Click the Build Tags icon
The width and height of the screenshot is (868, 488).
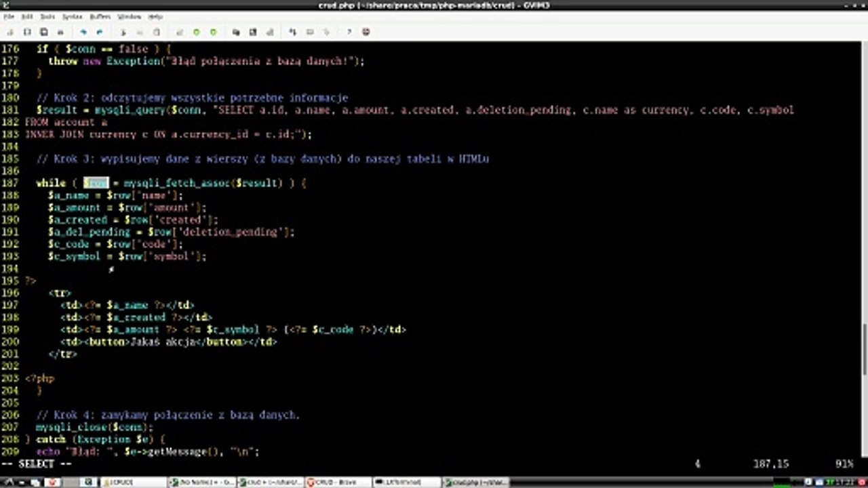click(309, 32)
